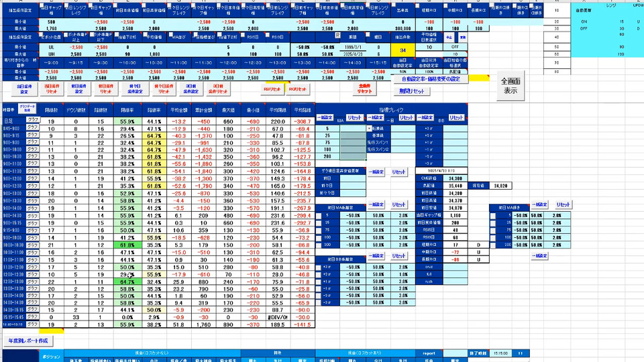Click リセット beside 前日BB乖離率

tap(398, 255)
